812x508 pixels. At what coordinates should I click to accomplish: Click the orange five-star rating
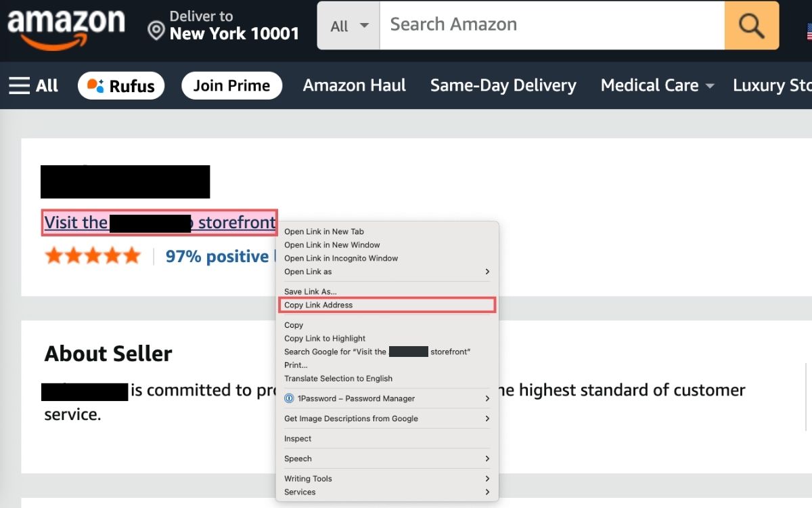(93, 256)
